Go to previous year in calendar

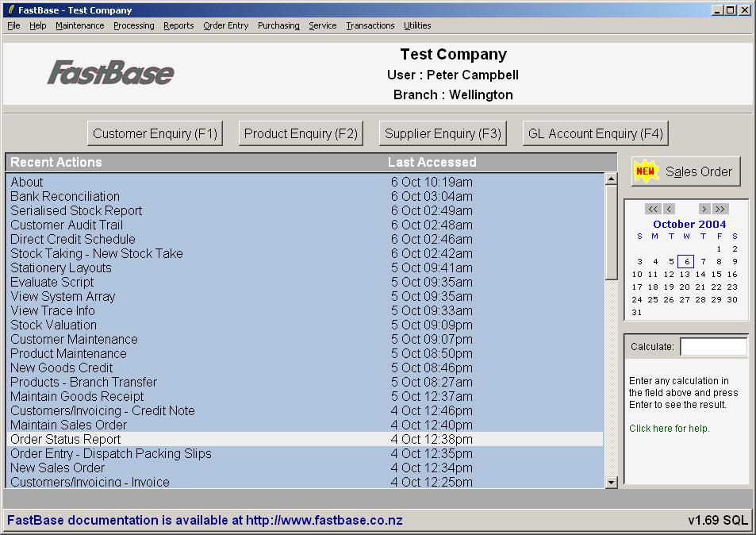coord(653,209)
